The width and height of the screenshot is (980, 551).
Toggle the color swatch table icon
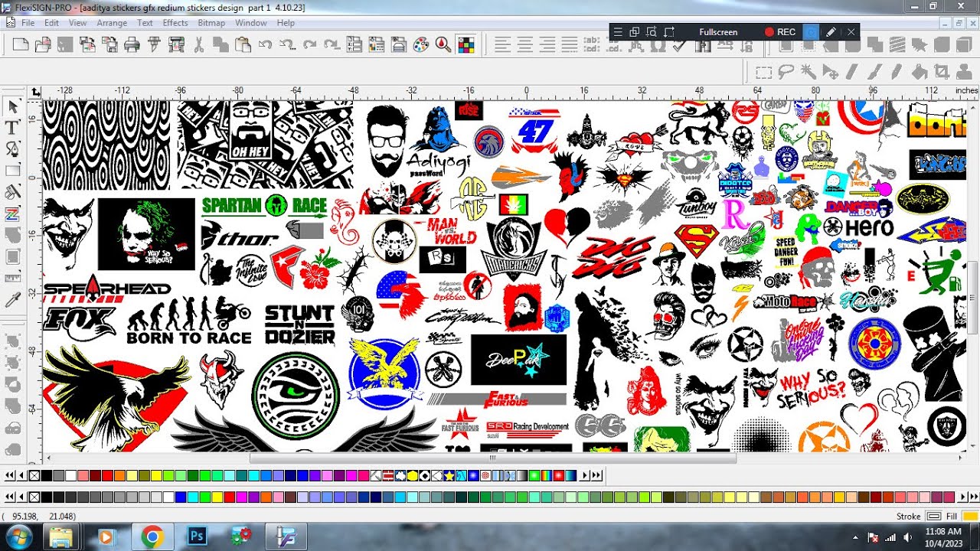tap(465, 44)
